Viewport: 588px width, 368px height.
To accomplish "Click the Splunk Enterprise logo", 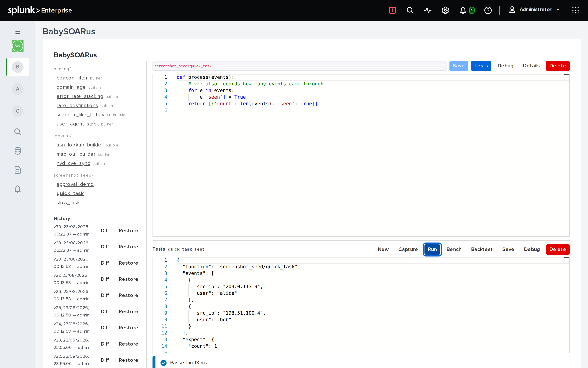I will (x=40, y=10).
